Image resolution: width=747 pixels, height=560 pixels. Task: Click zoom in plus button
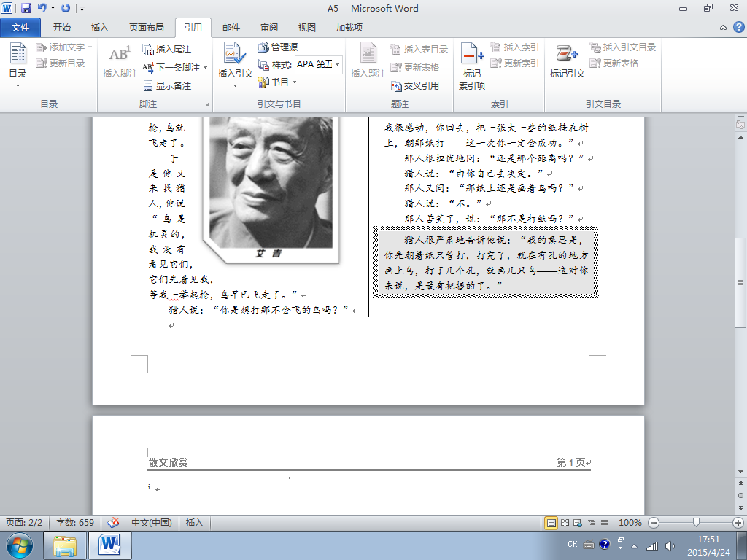click(x=738, y=522)
